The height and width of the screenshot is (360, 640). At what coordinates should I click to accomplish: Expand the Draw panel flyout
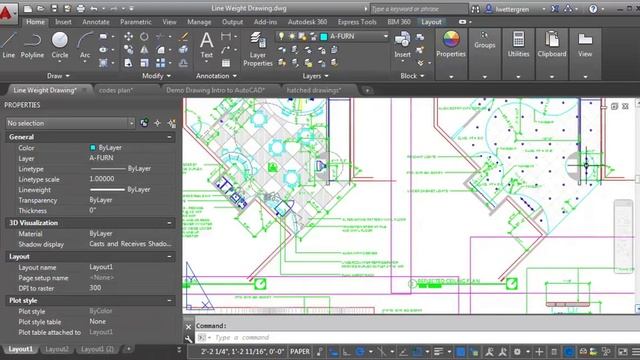(x=58, y=76)
